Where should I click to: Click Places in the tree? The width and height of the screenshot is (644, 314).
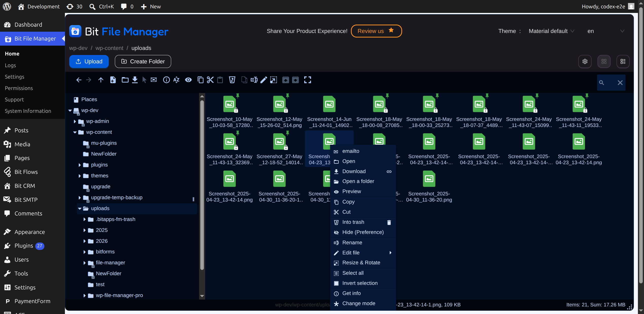pos(89,100)
